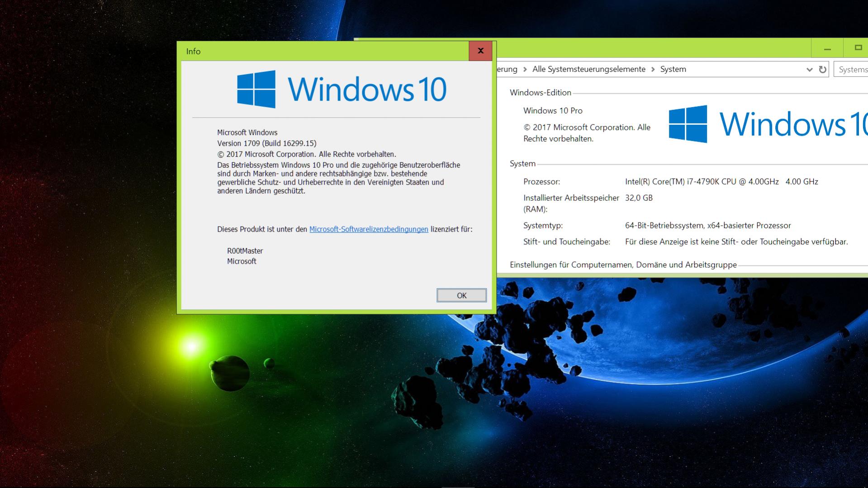The image size is (868, 488).
Task: Click the 'Microsoft' organization line under R00tMaster
Action: point(242,261)
